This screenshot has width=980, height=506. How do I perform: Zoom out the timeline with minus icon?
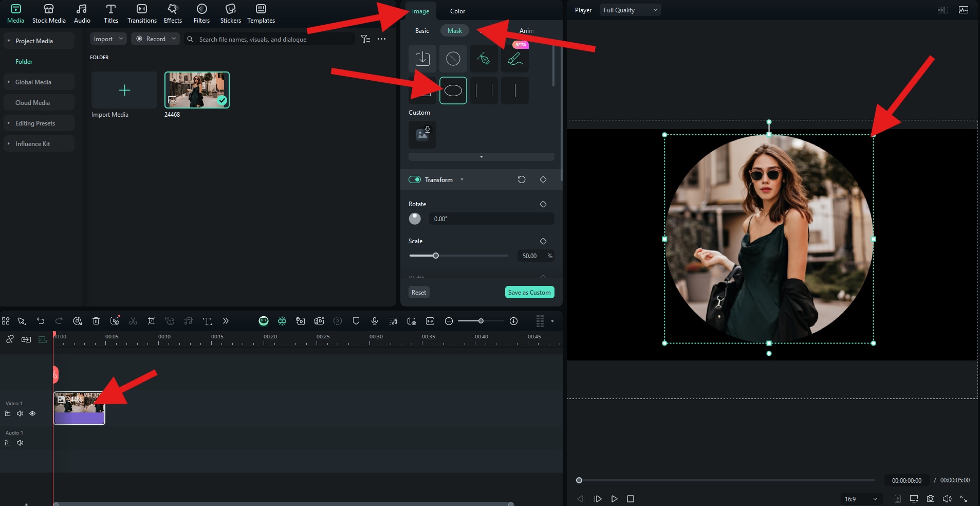tap(449, 321)
